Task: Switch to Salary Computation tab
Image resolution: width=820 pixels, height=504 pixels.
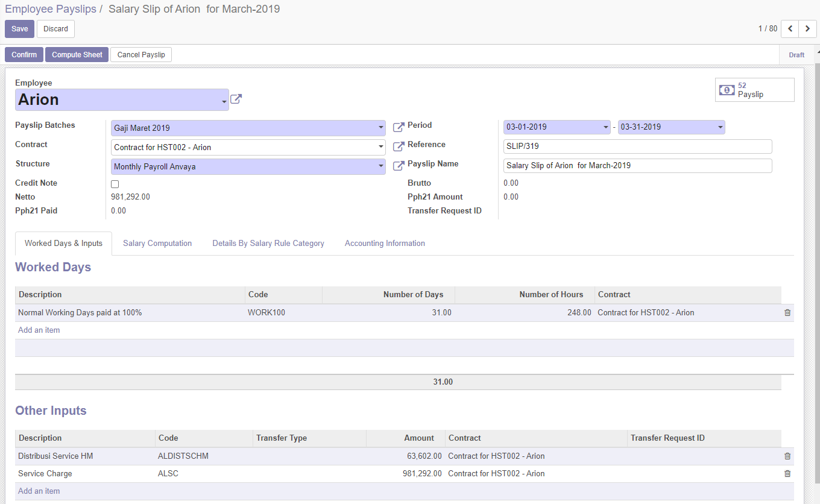Action: (157, 244)
